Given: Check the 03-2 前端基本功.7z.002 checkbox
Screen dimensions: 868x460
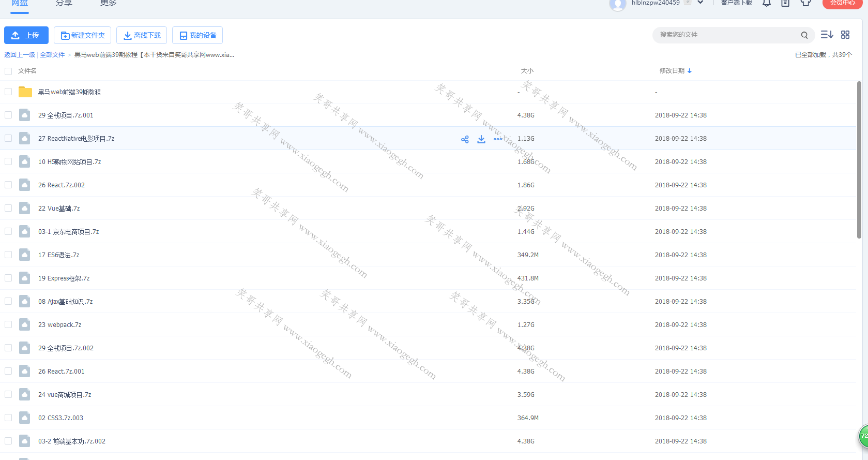Looking at the screenshot, I should pyautogui.click(x=8, y=441).
